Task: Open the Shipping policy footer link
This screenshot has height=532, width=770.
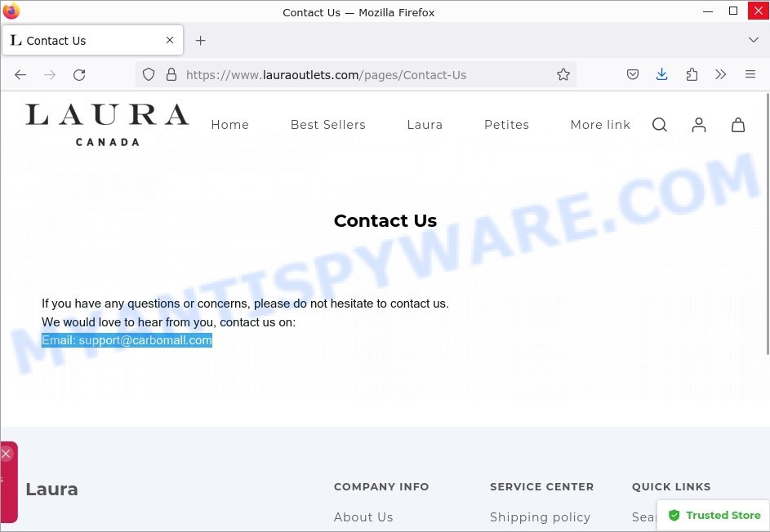Action: [541, 516]
